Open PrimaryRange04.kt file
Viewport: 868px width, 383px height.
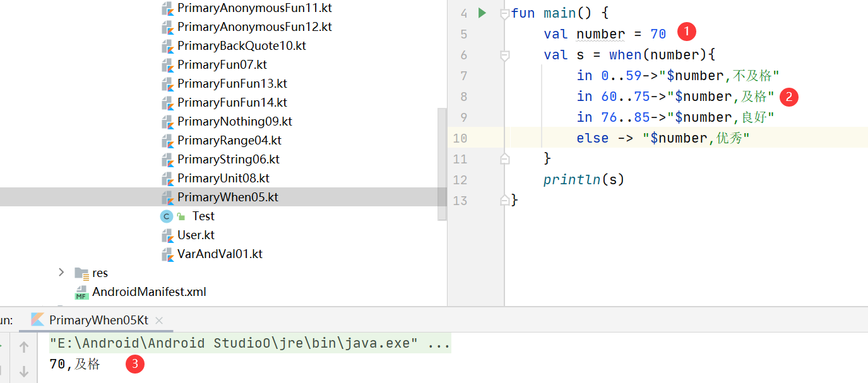point(229,140)
